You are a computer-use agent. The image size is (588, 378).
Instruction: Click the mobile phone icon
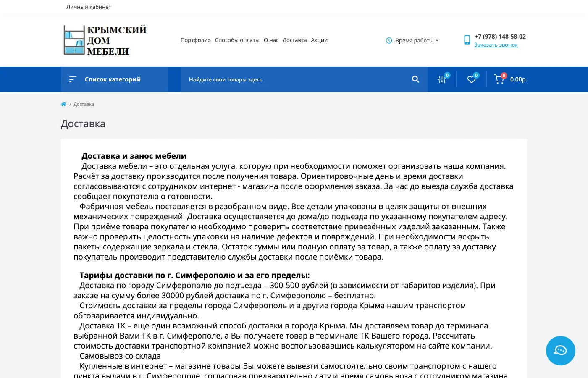(x=467, y=40)
